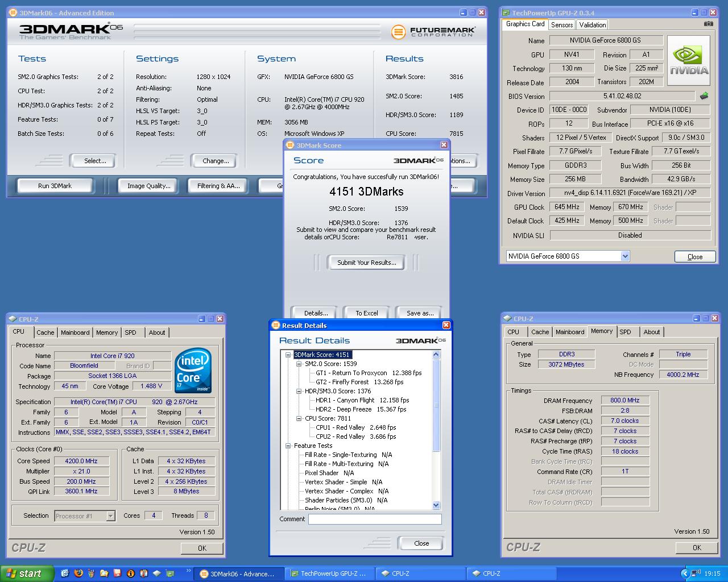Click the NVIDIA logo in GPU-Z
This screenshot has height=582, width=728.
pos(689,61)
